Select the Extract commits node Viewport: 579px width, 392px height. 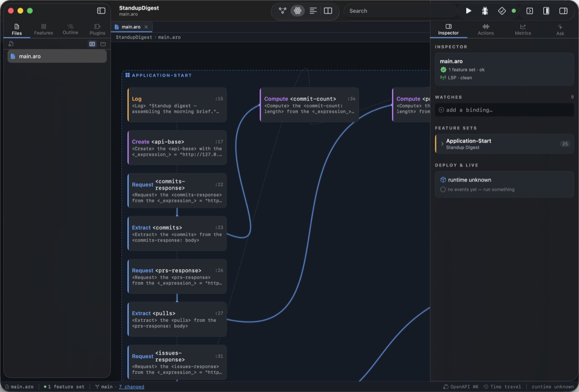click(177, 234)
